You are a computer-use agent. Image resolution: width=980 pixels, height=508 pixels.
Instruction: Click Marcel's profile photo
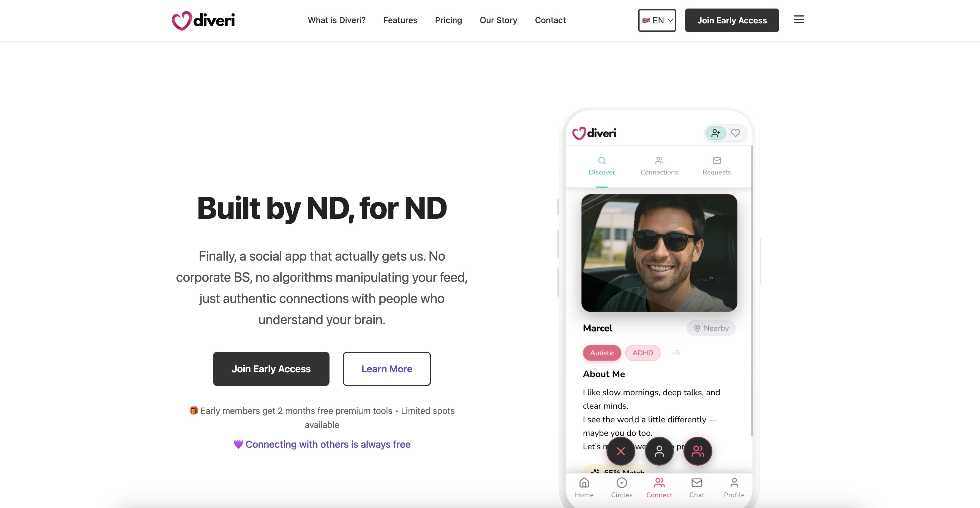pos(659,253)
